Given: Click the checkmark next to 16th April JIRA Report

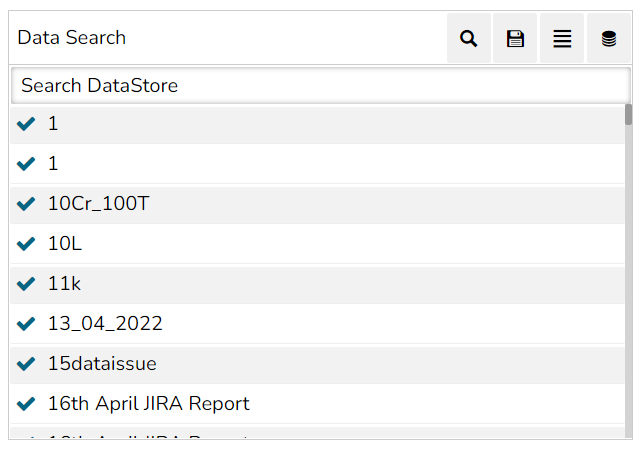Looking at the screenshot, I should tap(27, 404).
